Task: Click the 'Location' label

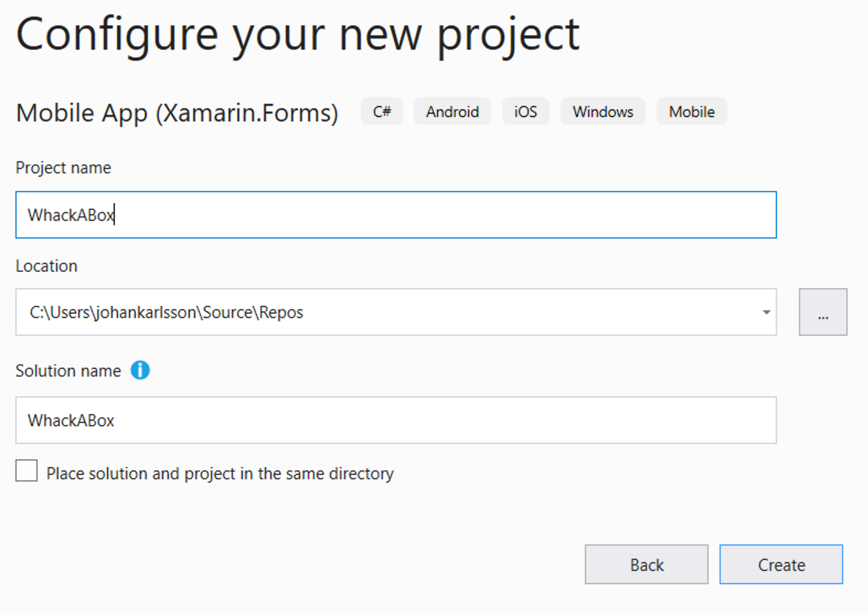Action: [46, 266]
